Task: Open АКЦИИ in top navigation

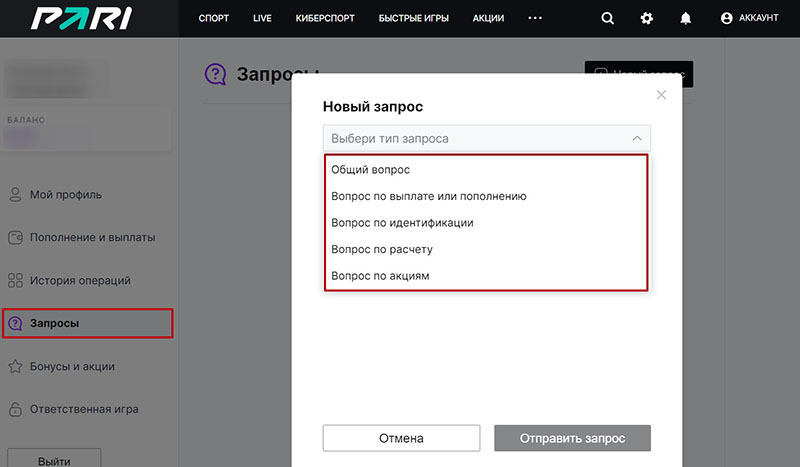Action: click(x=488, y=18)
